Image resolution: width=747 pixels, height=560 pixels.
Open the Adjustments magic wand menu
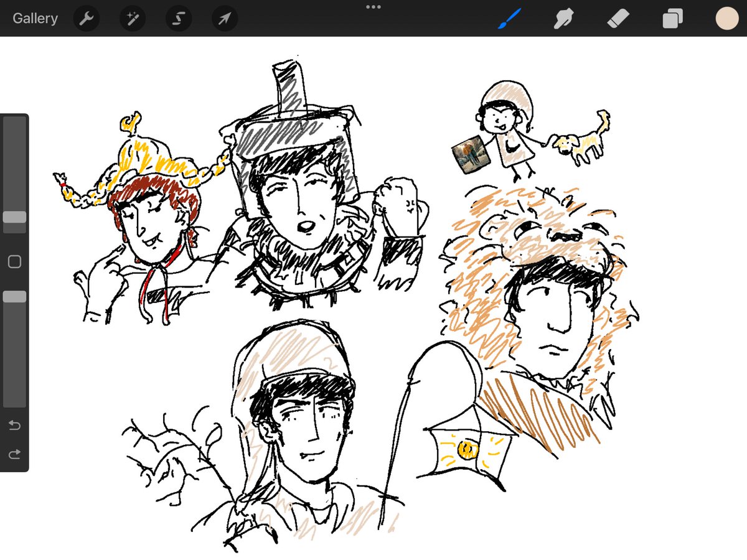click(132, 19)
